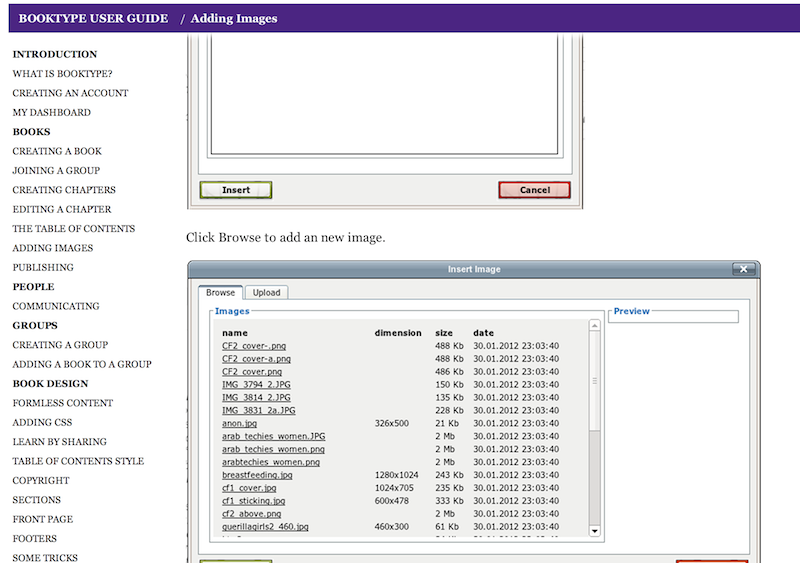Open The Table Of Contents chapter
Viewport: 800px width, 563px height.
click(x=73, y=229)
